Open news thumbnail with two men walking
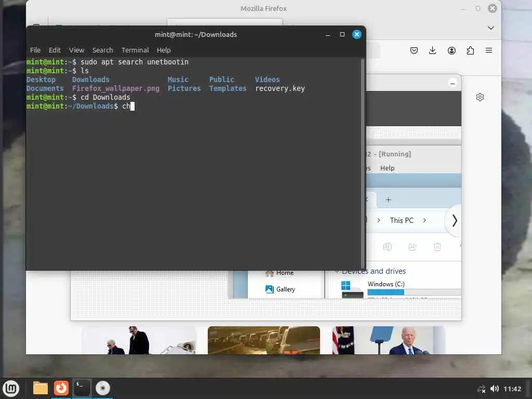 139,340
